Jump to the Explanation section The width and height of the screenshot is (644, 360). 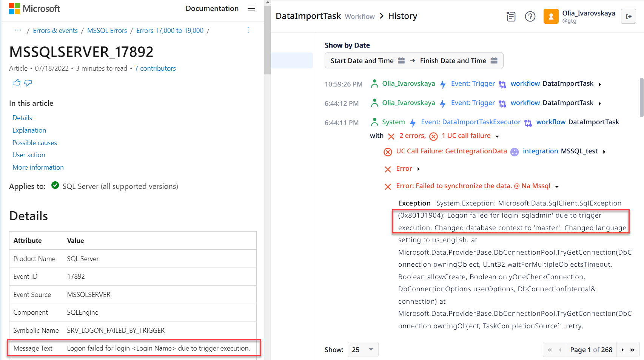pyautogui.click(x=29, y=130)
